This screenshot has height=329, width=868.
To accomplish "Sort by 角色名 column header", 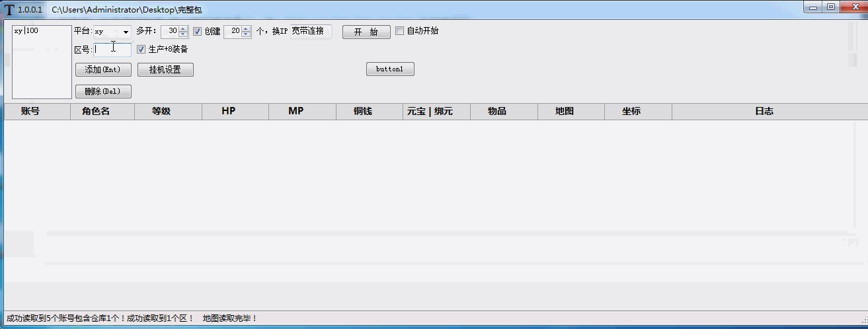I will (102, 111).
